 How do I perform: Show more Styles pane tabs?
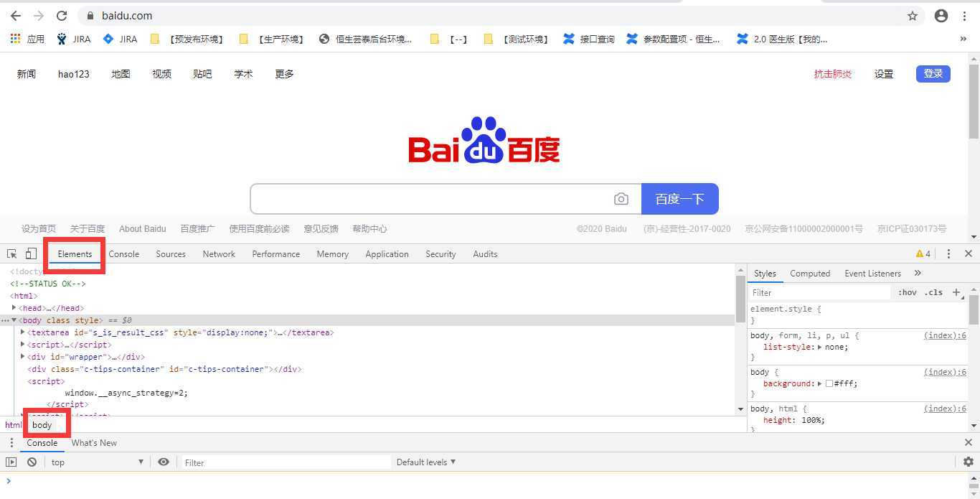pos(918,273)
